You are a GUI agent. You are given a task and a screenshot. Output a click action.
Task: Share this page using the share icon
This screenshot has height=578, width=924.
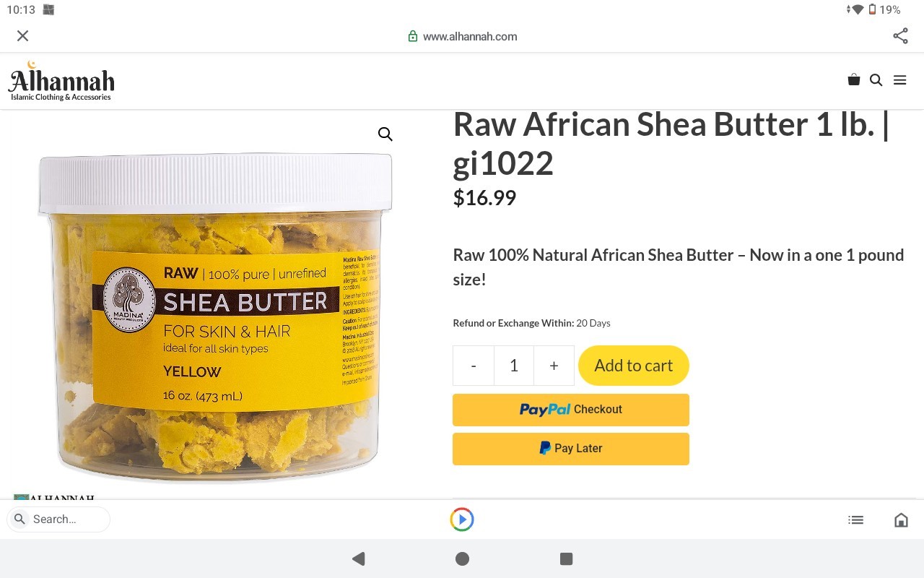(899, 35)
